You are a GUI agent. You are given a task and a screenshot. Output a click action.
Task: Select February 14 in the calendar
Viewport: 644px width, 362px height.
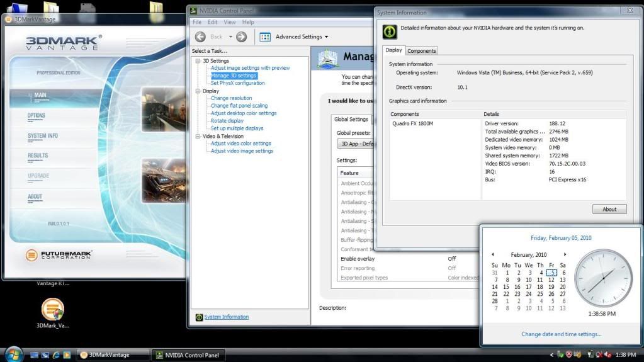(x=495, y=287)
